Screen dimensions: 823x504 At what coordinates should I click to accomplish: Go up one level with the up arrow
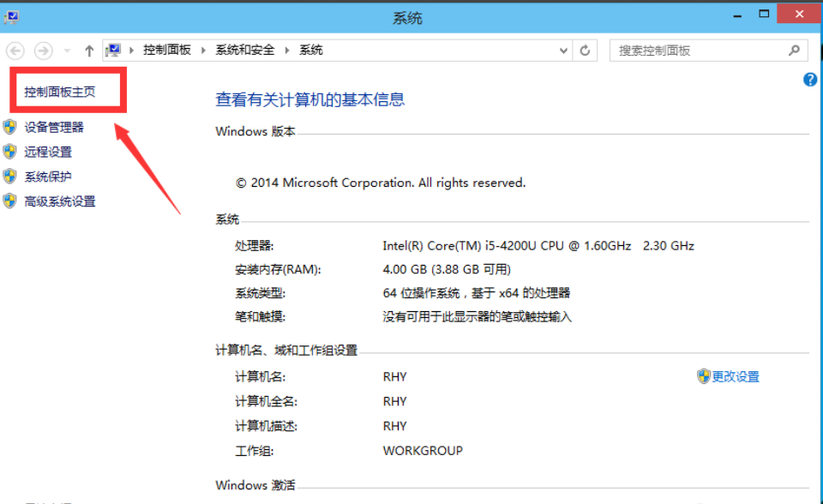click(88, 51)
